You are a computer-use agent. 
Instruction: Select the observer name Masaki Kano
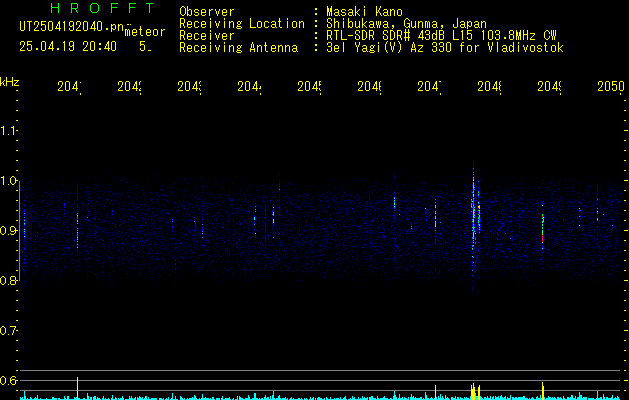point(364,12)
